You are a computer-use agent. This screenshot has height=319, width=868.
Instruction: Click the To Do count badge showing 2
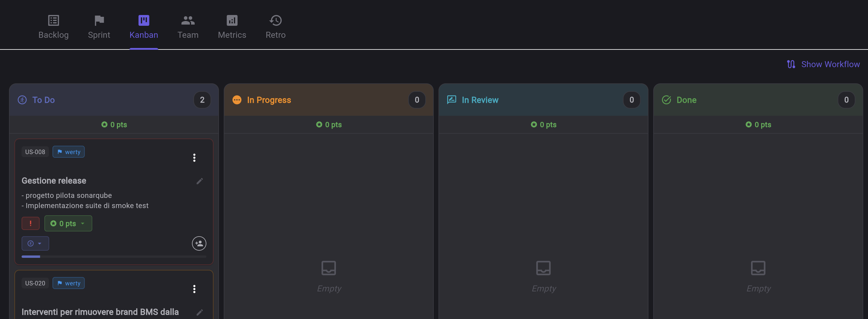[x=202, y=100]
